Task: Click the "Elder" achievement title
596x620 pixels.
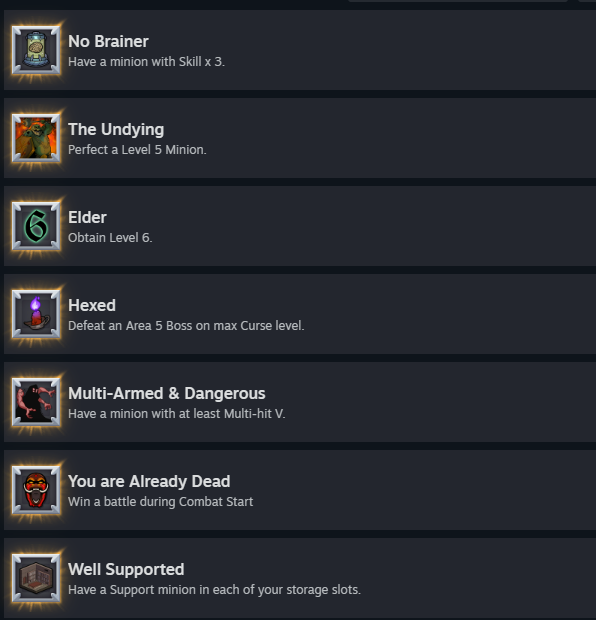Action: pos(87,217)
